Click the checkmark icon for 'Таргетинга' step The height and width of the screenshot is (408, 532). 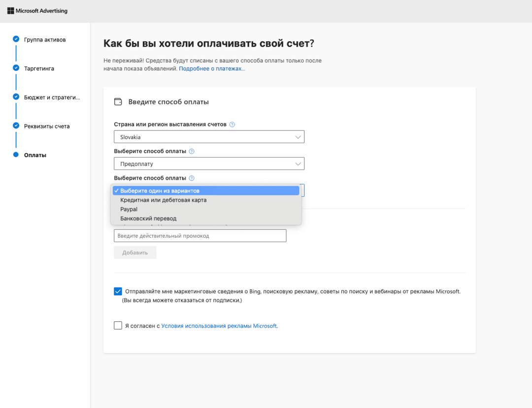15,68
